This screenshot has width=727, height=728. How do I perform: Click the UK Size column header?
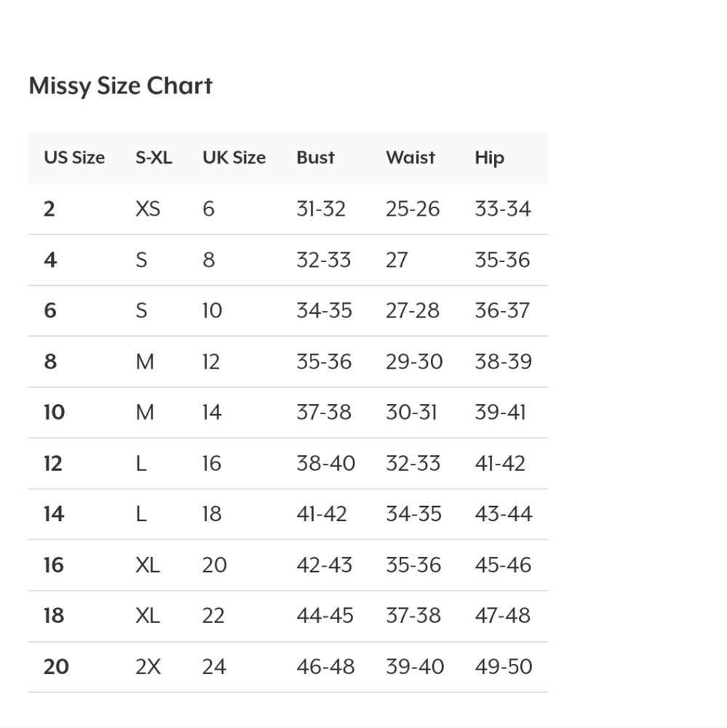(234, 158)
